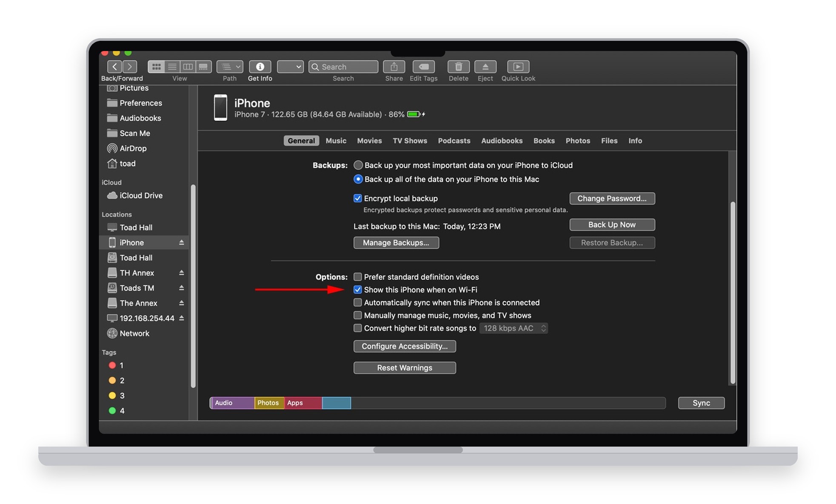836x504 pixels.
Task: Click Change Password button
Action: point(612,199)
